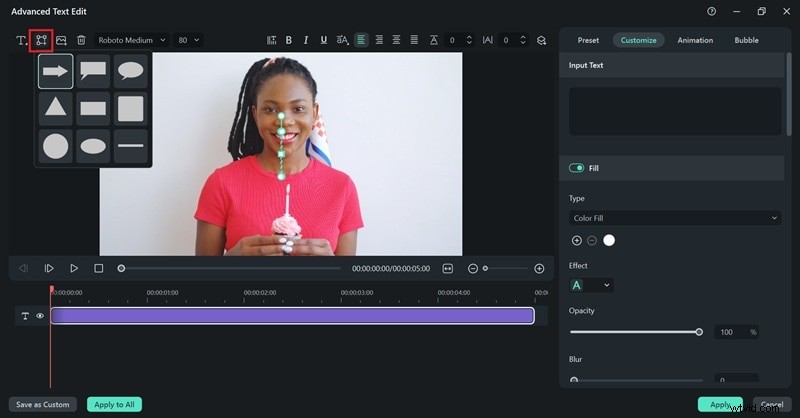Open the help icon in title bar

pyautogui.click(x=711, y=11)
